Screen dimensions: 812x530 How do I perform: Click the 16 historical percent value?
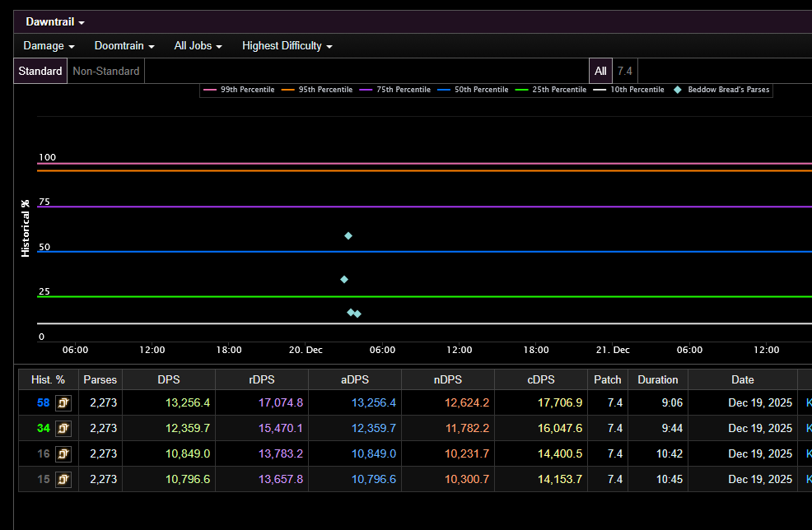coord(43,453)
